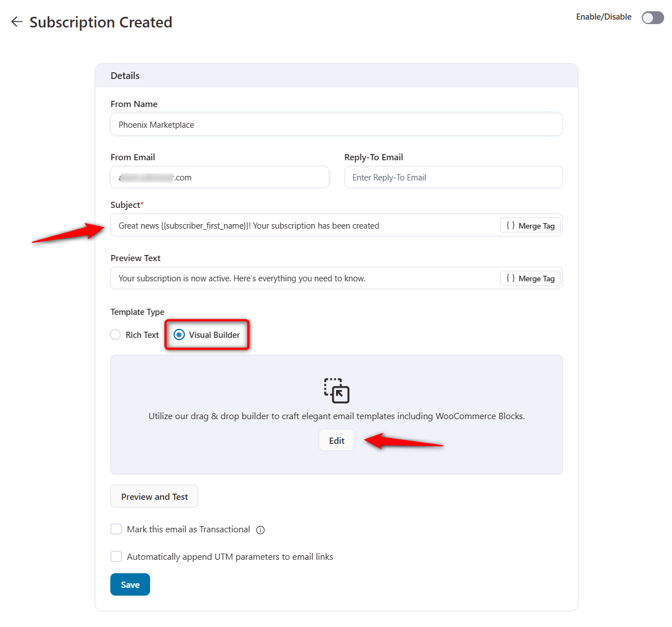Click the info icon next to Transactional checkbox
Viewport: 672px width, 627px height.
(260, 529)
